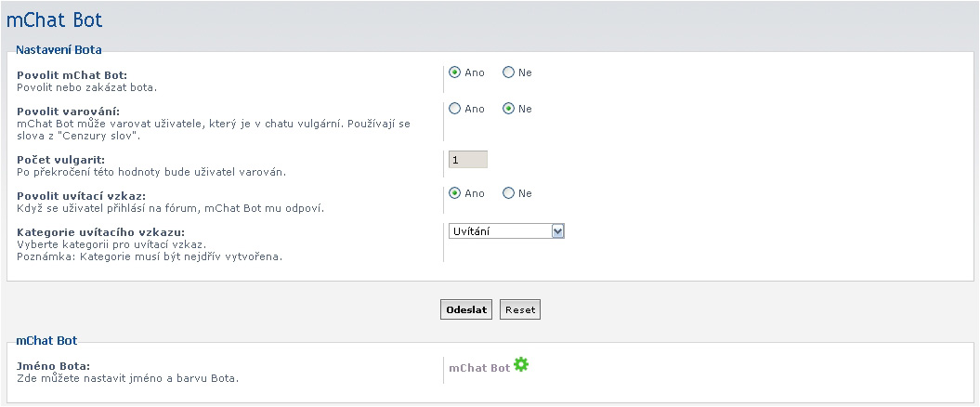Select Ne for Povolit mChat Bot
Image resolution: width=980 pixels, height=407 pixels.
509,72
